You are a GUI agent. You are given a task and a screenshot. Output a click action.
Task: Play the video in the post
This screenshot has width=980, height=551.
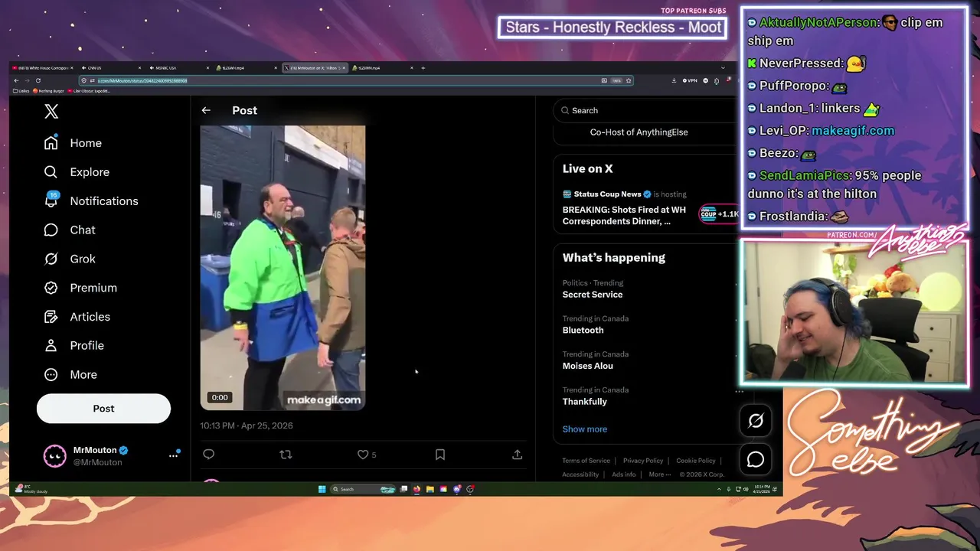[x=283, y=268]
